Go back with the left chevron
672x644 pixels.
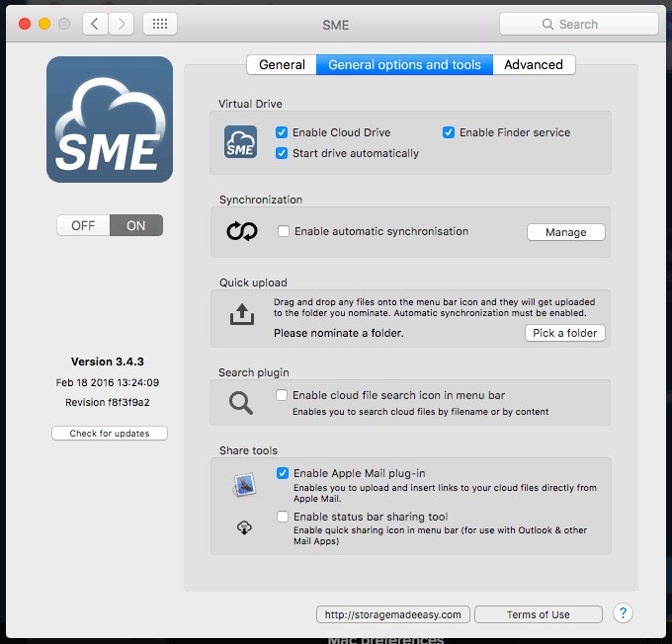click(x=95, y=24)
